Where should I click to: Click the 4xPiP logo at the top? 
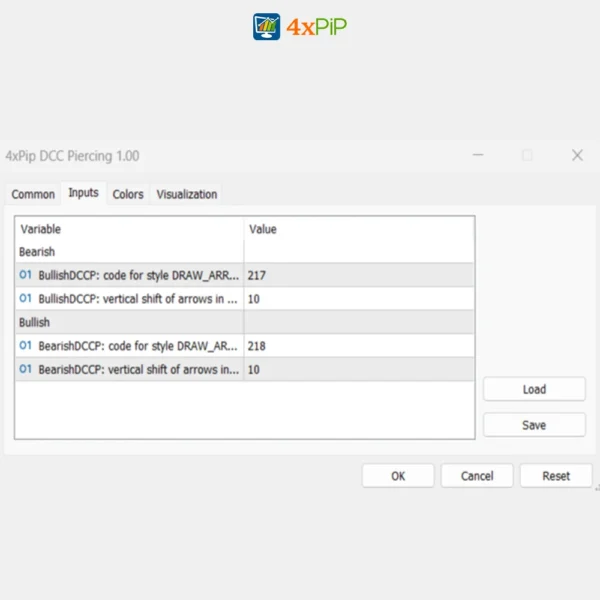tap(300, 27)
